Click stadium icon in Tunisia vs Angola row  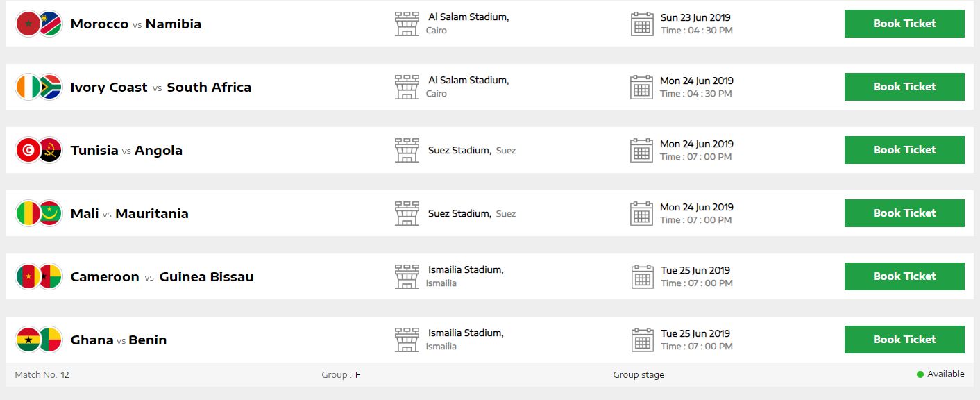point(407,150)
